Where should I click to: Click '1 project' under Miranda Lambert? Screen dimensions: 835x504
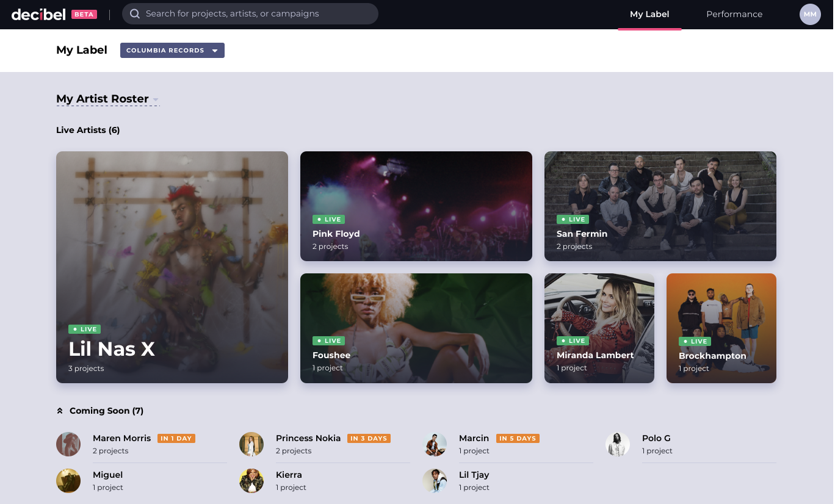(572, 368)
